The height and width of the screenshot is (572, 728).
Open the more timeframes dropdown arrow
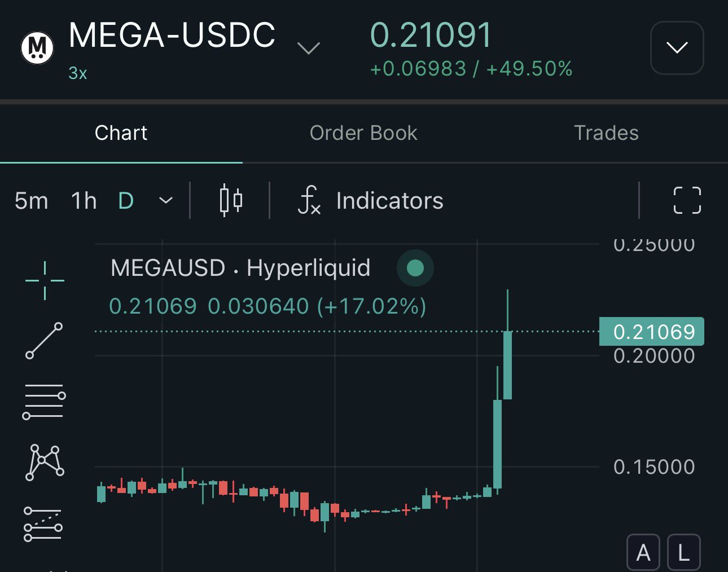click(166, 200)
